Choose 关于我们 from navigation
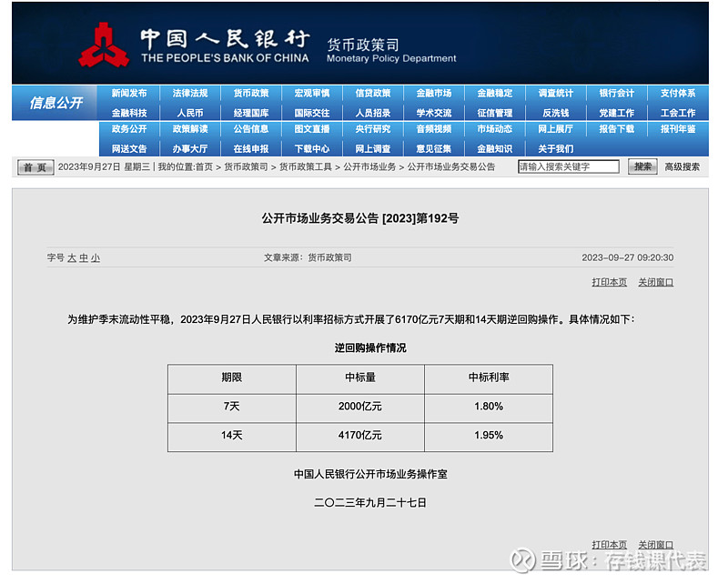This screenshot has height=584, width=728. tap(556, 148)
